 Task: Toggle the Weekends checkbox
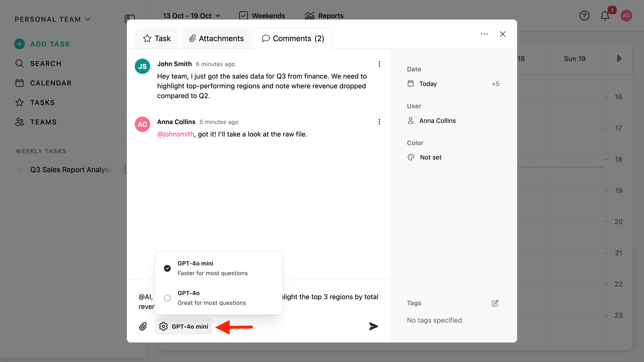[x=244, y=16]
